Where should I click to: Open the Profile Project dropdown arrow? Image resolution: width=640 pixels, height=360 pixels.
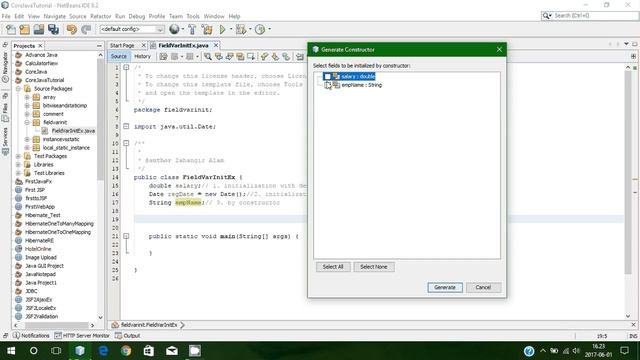(x=269, y=29)
